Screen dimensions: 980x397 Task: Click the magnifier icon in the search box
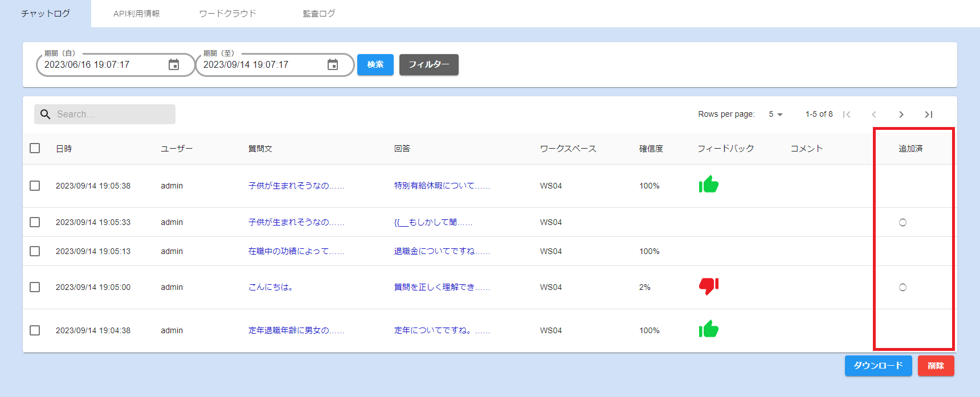click(46, 114)
